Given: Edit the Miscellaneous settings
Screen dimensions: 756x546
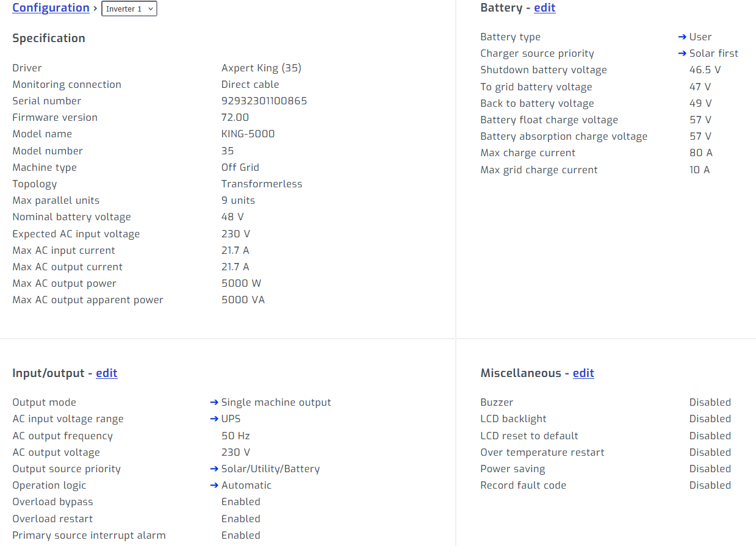Looking at the screenshot, I should coord(583,373).
